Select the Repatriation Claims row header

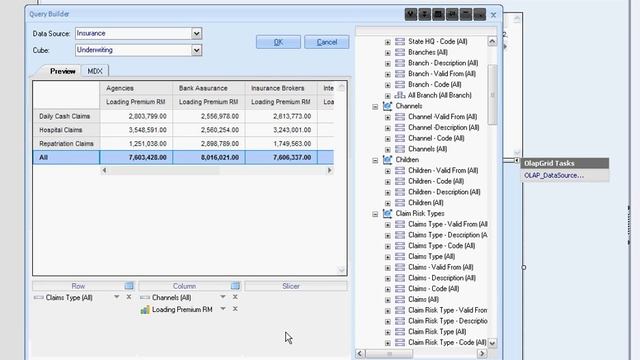[66, 144]
